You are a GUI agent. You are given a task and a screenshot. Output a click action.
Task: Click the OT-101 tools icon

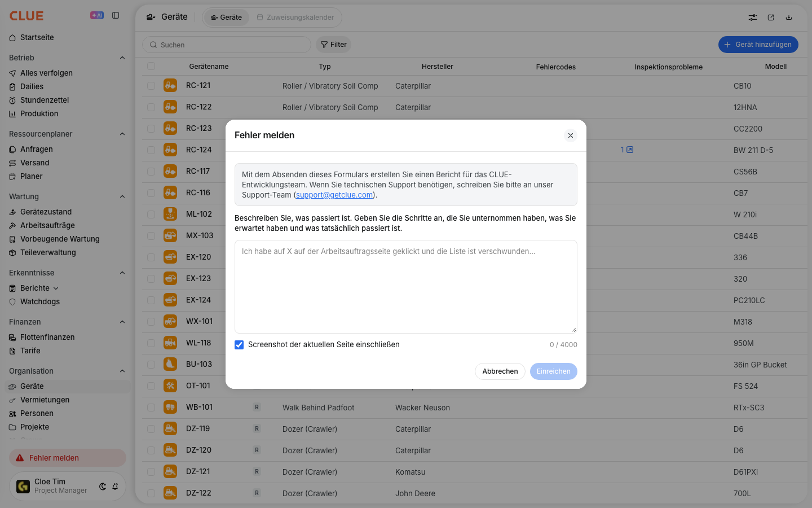pyautogui.click(x=170, y=386)
